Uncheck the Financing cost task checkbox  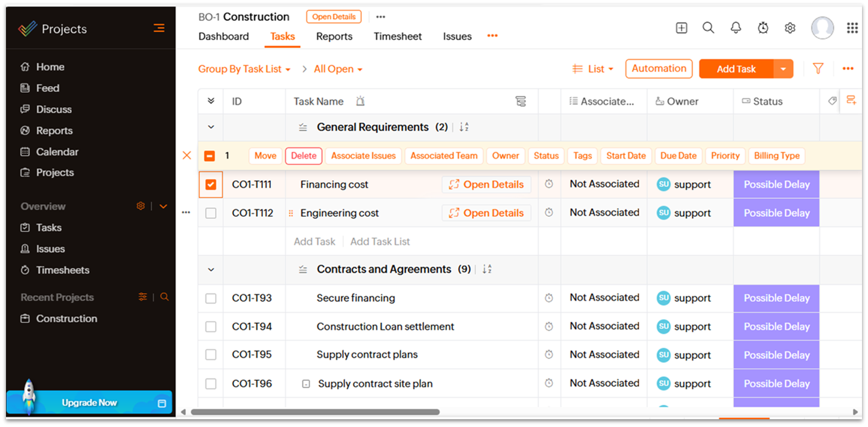tap(211, 185)
